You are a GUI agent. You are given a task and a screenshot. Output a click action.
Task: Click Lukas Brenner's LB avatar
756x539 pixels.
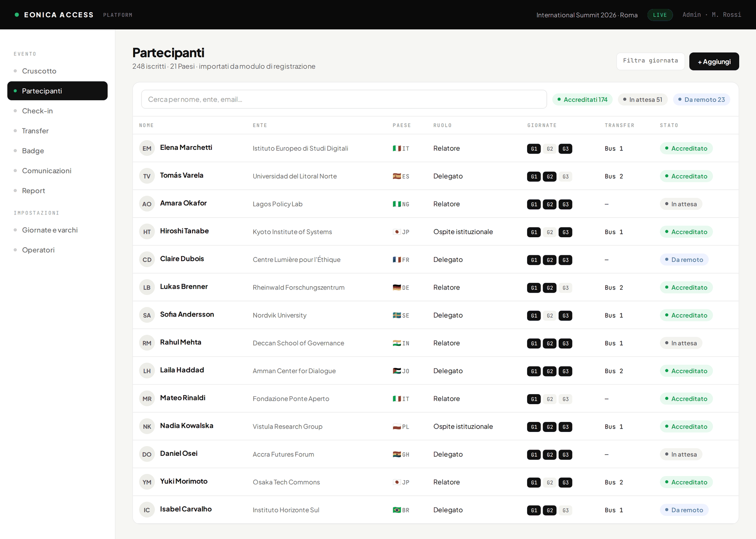[147, 288]
